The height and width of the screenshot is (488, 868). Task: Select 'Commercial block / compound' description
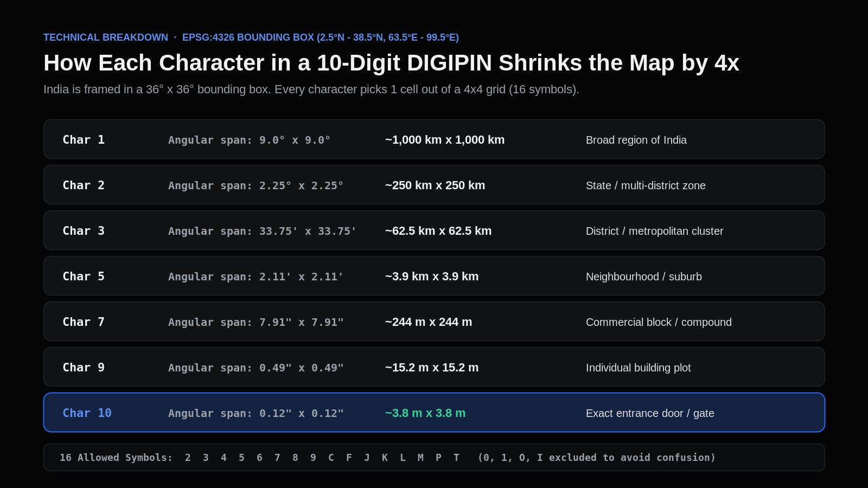659,322
